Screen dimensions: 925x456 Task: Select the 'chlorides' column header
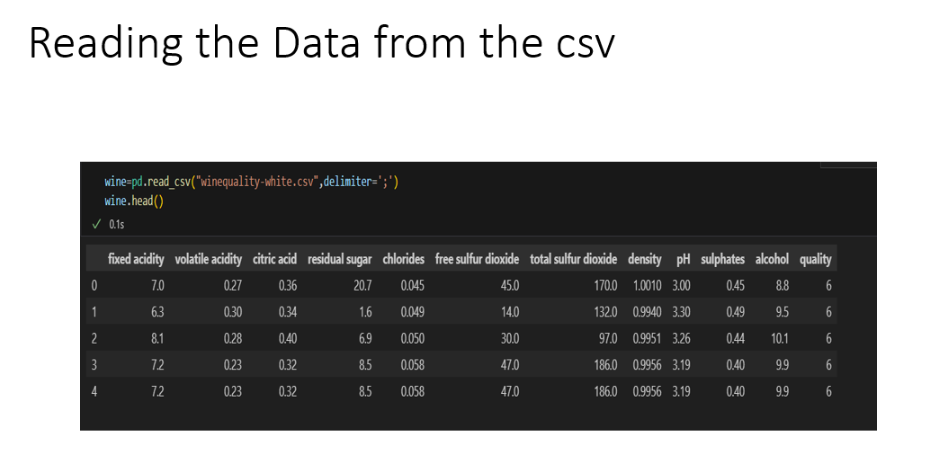pos(404,259)
